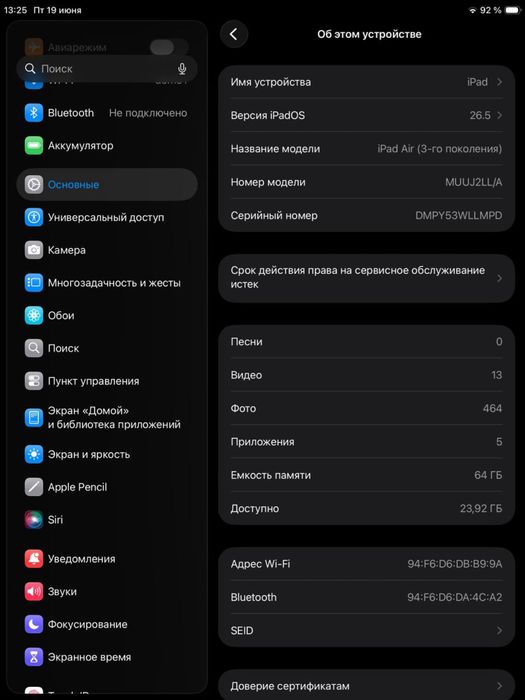Select Камера menu label
This screenshot has height=700, width=525.
[x=67, y=250]
